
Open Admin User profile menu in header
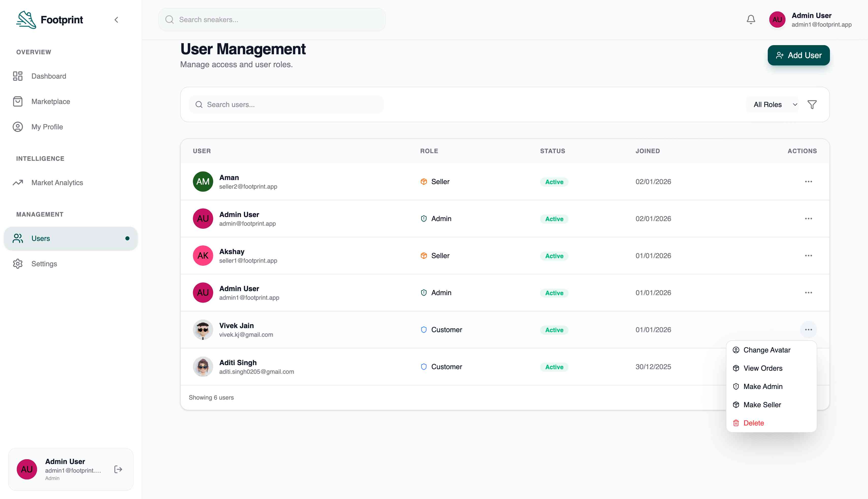coord(810,20)
